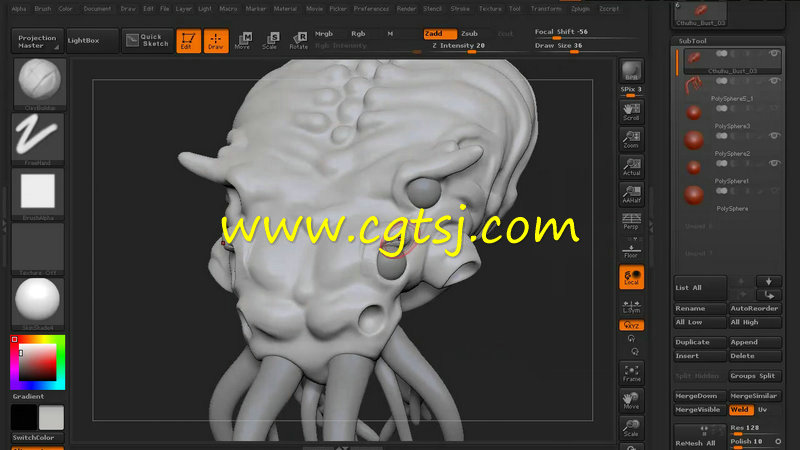Viewport: 800px width, 450px height.
Task: Open the Texture Off picker
Action: (38, 247)
